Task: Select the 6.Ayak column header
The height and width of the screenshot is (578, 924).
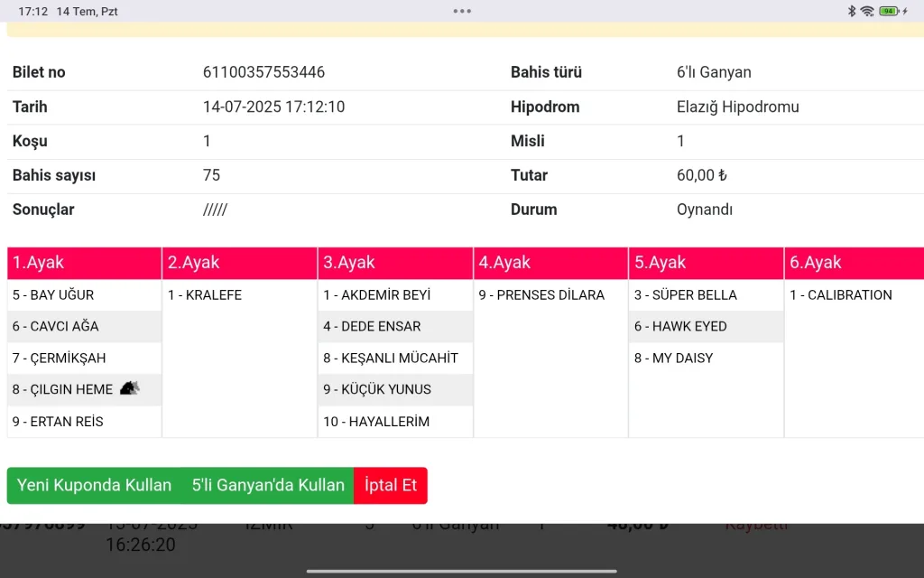Action: pos(854,263)
